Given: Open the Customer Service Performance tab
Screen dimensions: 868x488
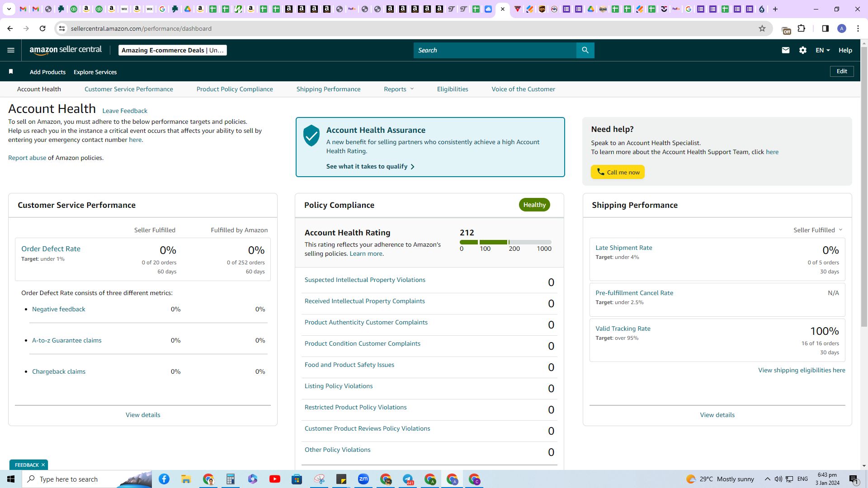Looking at the screenshot, I should coord(129,89).
